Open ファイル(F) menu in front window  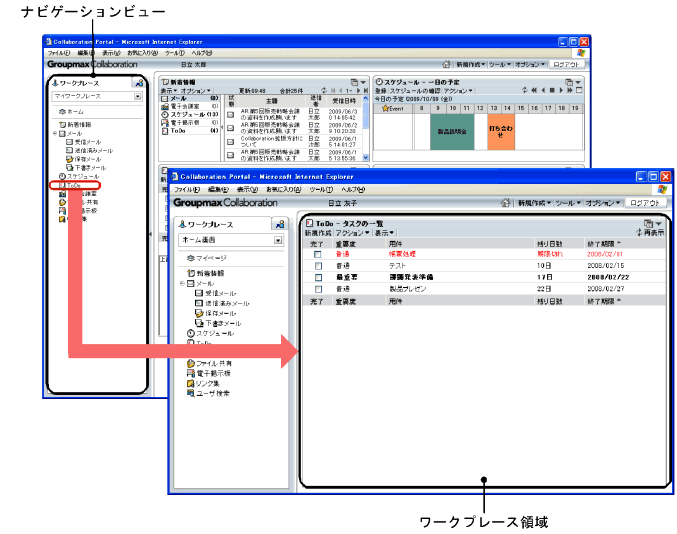click(x=187, y=190)
